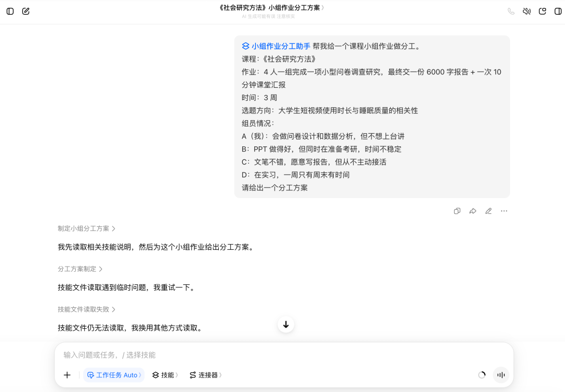This screenshot has width=565, height=392.
Task: Click the phone call icon in the header
Action: [511, 11]
